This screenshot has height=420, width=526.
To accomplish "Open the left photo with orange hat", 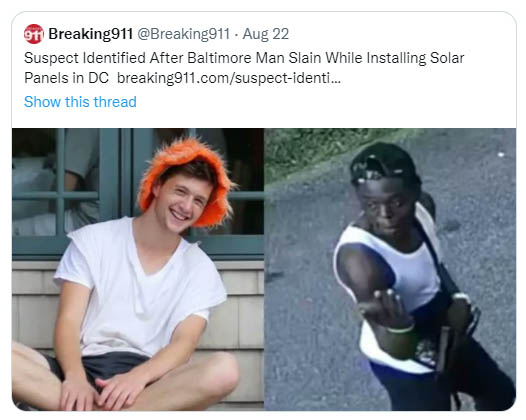I will pyautogui.click(x=138, y=269).
